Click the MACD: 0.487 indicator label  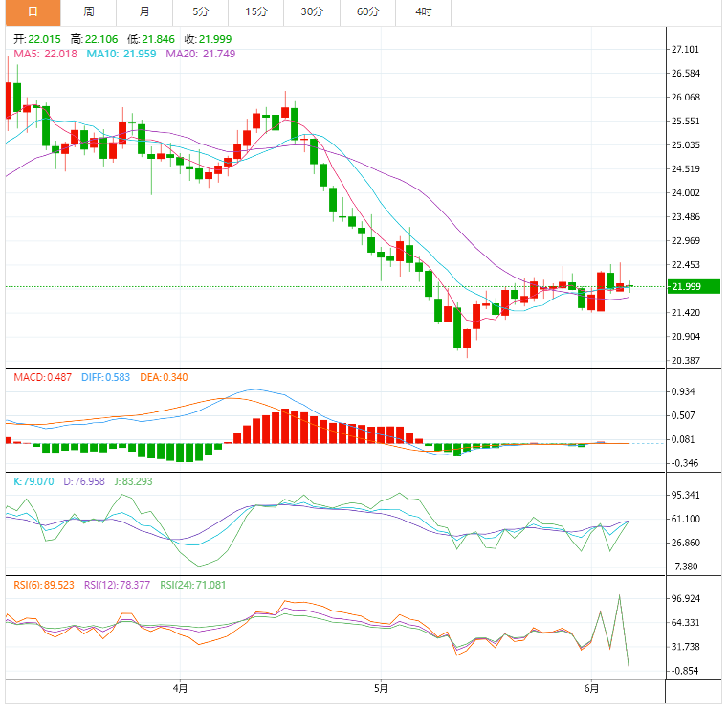[x=42, y=377]
